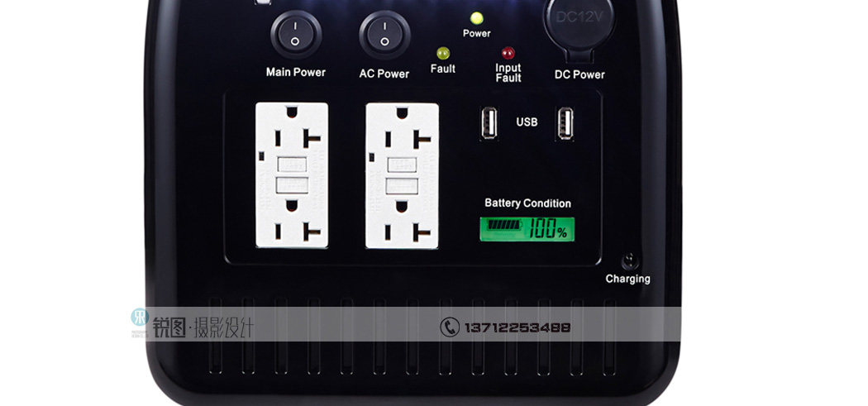This screenshot has width=868, height=406.
Task: Click the Charging input jack
Action: coord(630,261)
